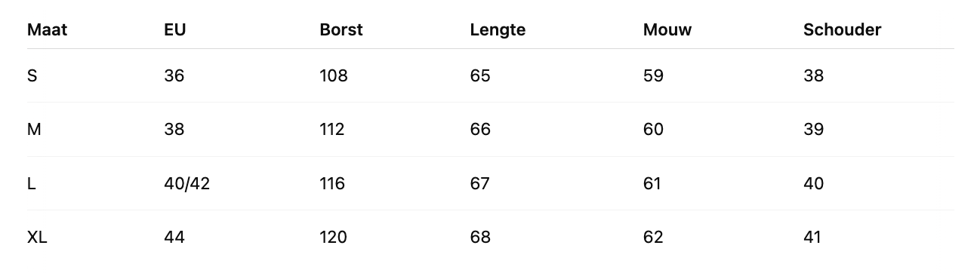
Task: Click the Schouder value 38
Action: tap(813, 75)
